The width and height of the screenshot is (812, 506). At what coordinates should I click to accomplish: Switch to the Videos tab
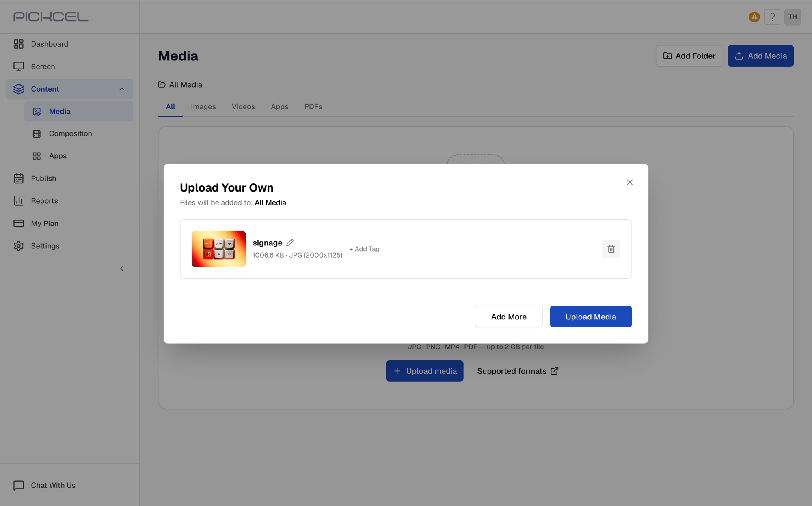pyautogui.click(x=243, y=106)
